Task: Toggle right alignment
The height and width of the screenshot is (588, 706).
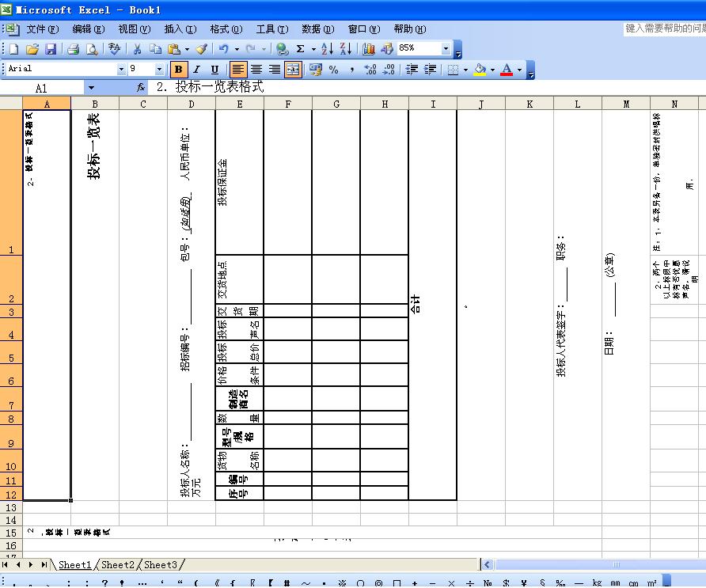Action: pos(274,70)
